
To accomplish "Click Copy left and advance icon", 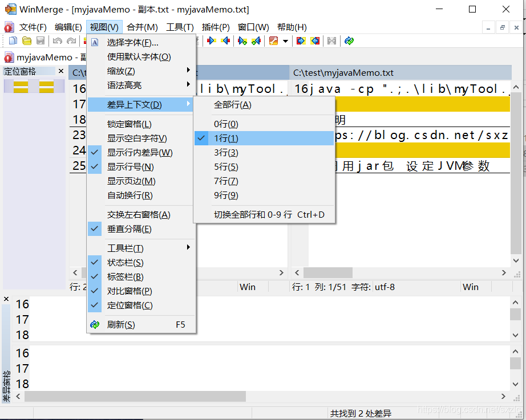I will pyautogui.click(x=256, y=41).
